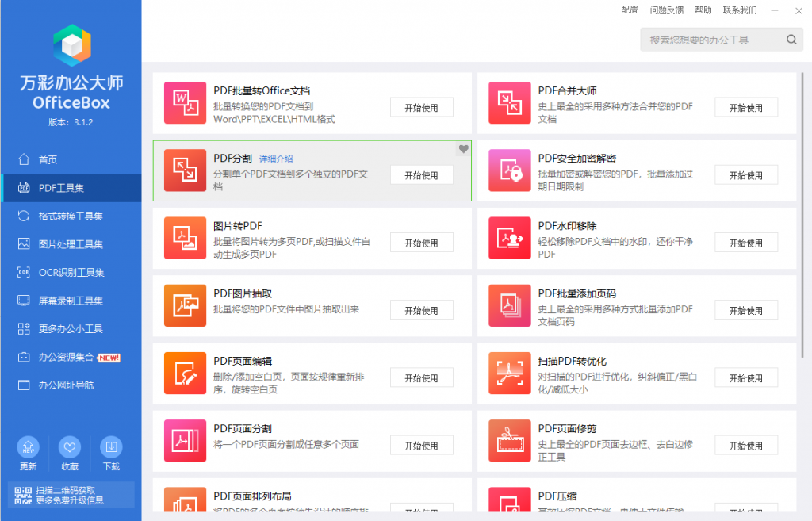Screen dimensions: 812x521
Task: Click the PDF合并大师 tool icon
Action: pos(509,103)
